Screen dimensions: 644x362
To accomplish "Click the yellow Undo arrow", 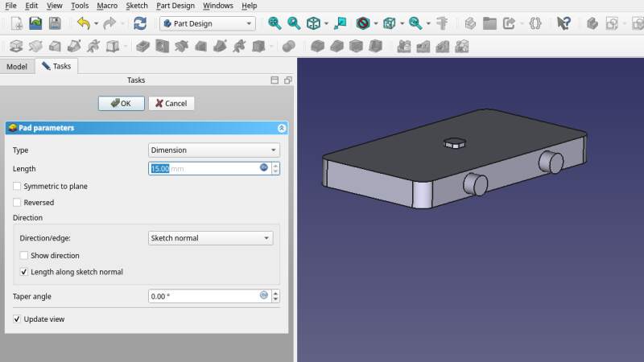I will pyautogui.click(x=84, y=23).
